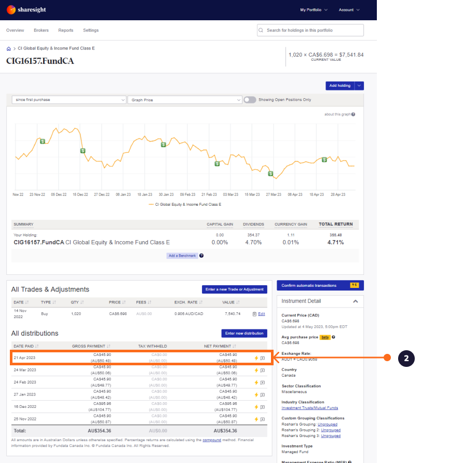Image resolution: width=476 pixels, height=463 pixels.
Task: Open the My Portfolio dropdown
Action: (x=314, y=10)
